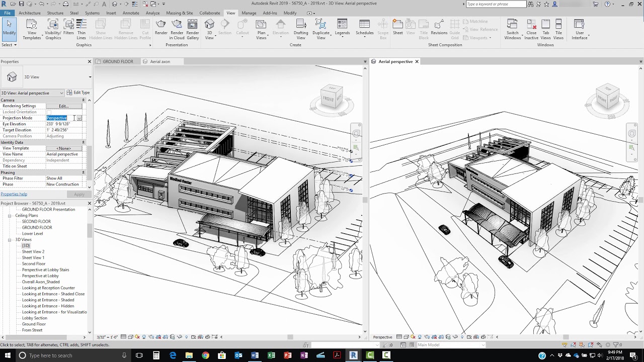The width and height of the screenshot is (644, 362).
Task: Switch to the GROUND FLOOR view tab
Action: 119,61
